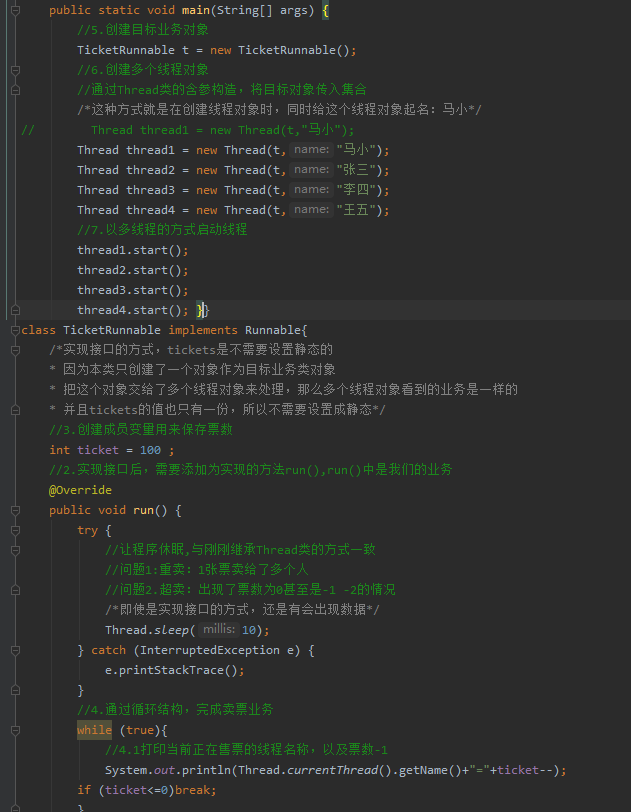This screenshot has width=638, height=812.
Task: Fold the block comment starting /*实现接口的方式
Action: (16, 350)
